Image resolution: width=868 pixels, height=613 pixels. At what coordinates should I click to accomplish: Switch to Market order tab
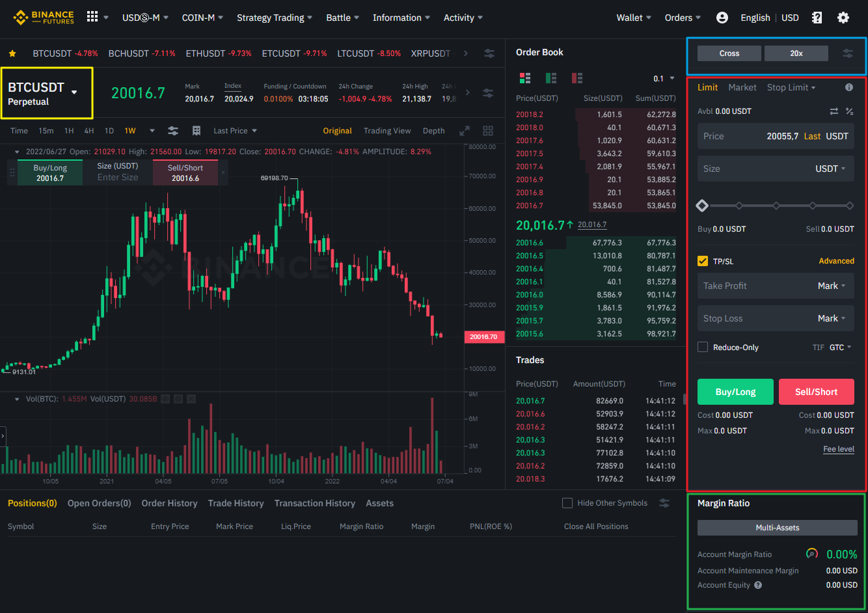tap(742, 87)
